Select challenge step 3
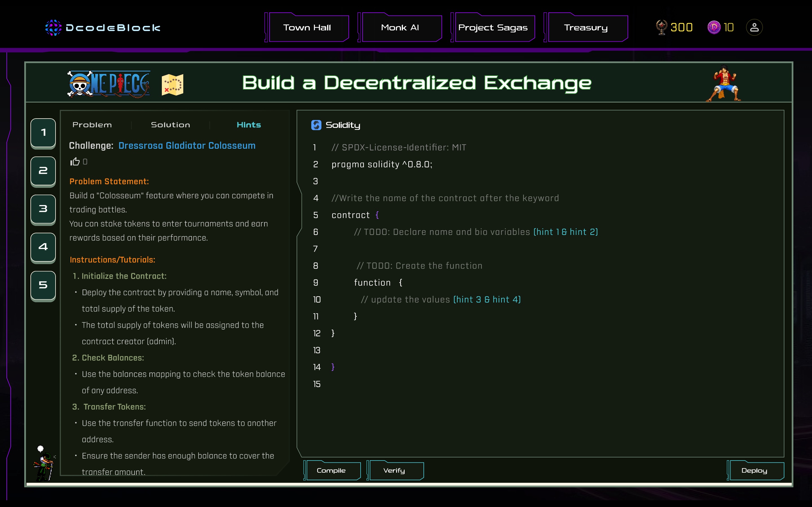Screen dimensions: 812x507 pos(43,208)
